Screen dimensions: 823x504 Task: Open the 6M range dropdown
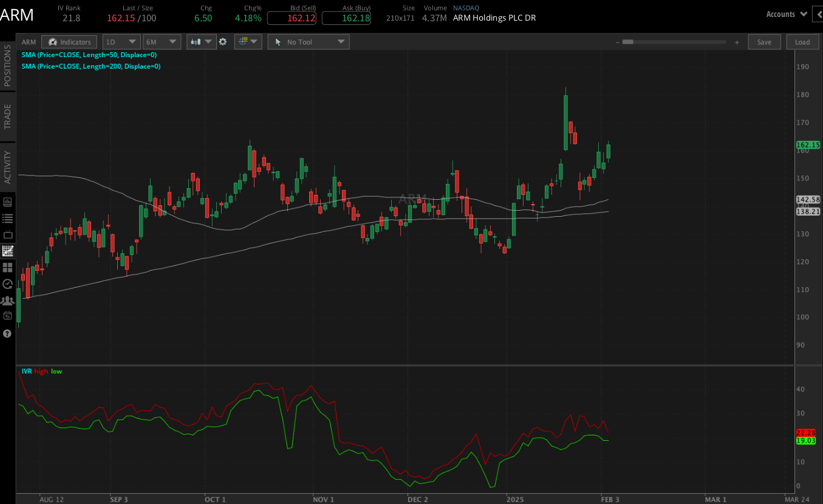162,42
